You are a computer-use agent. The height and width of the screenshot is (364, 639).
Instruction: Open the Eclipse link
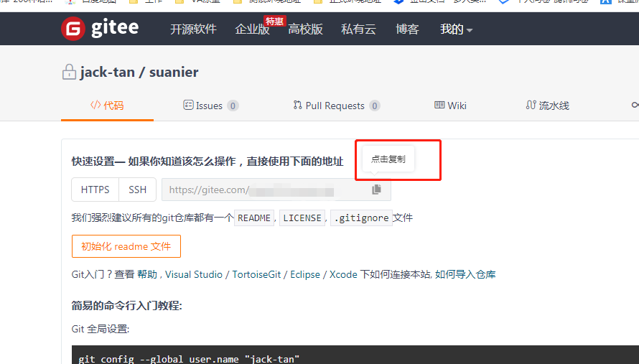pos(305,274)
